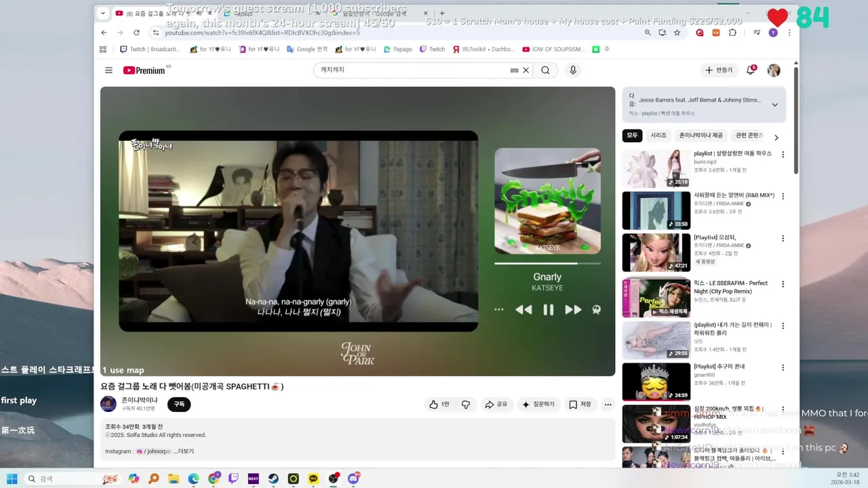Dislike the video with the thumbs-down
868x488 pixels.
click(466, 405)
